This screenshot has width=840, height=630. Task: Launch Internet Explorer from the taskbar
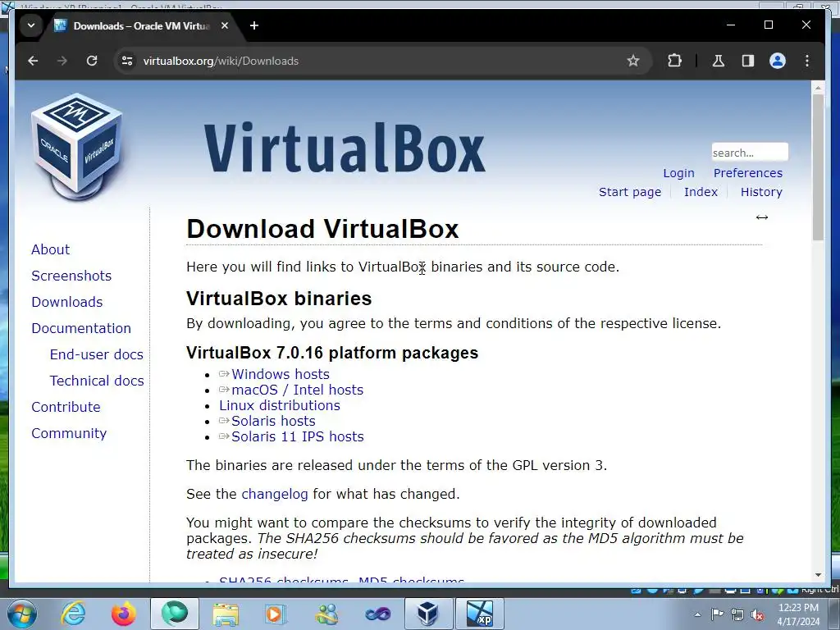click(73, 614)
